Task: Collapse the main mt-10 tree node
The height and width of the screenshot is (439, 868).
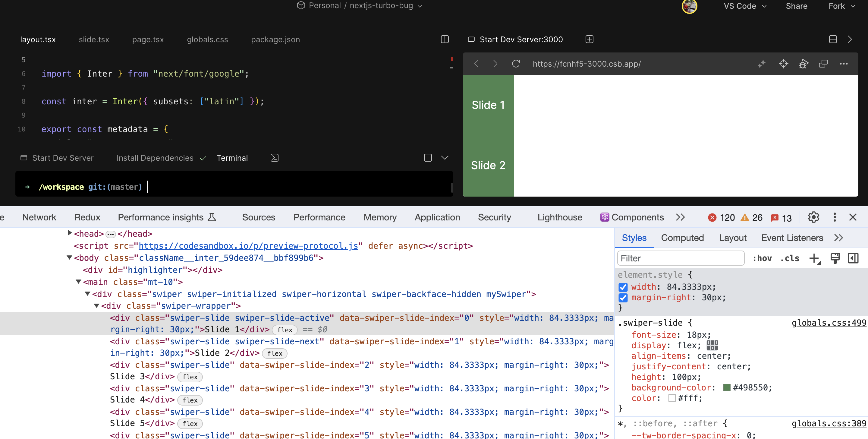Action: [79, 282]
